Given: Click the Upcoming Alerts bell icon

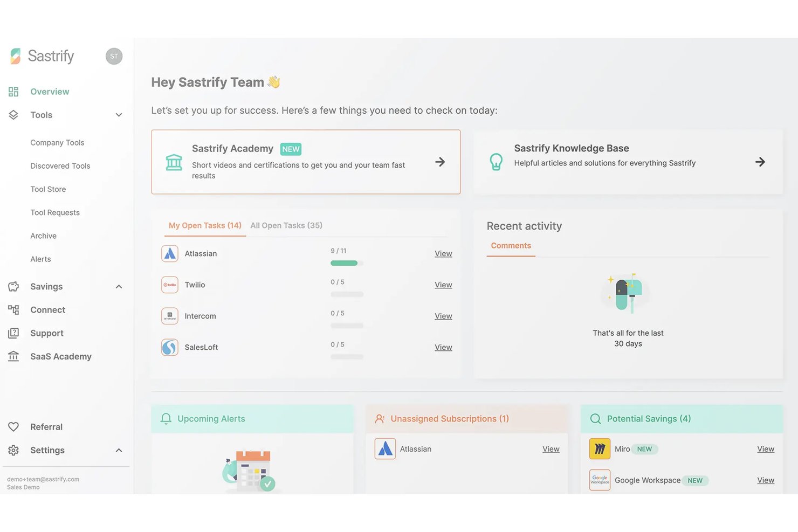Looking at the screenshot, I should [x=166, y=419].
